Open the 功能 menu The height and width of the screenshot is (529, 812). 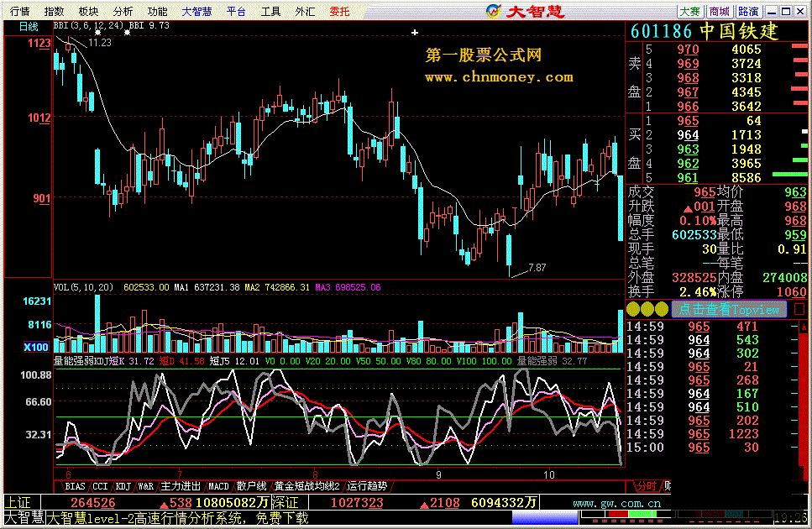(x=157, y=11)
